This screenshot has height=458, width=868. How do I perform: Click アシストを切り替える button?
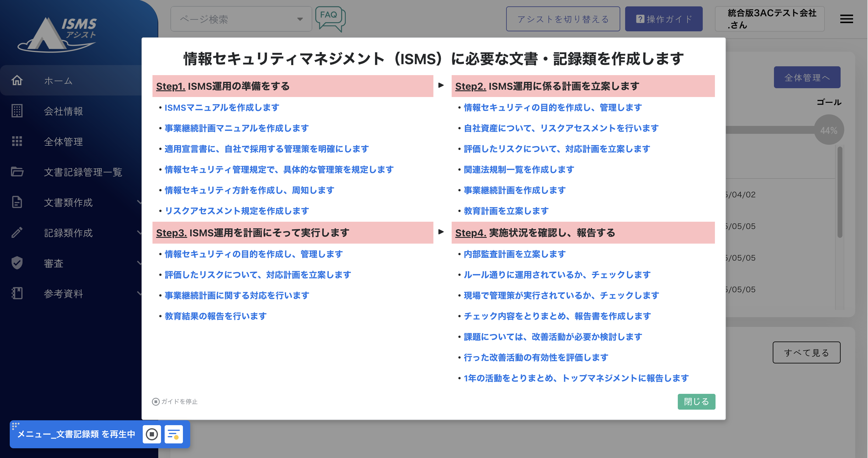pyautogui.click(x=563, y=19)
